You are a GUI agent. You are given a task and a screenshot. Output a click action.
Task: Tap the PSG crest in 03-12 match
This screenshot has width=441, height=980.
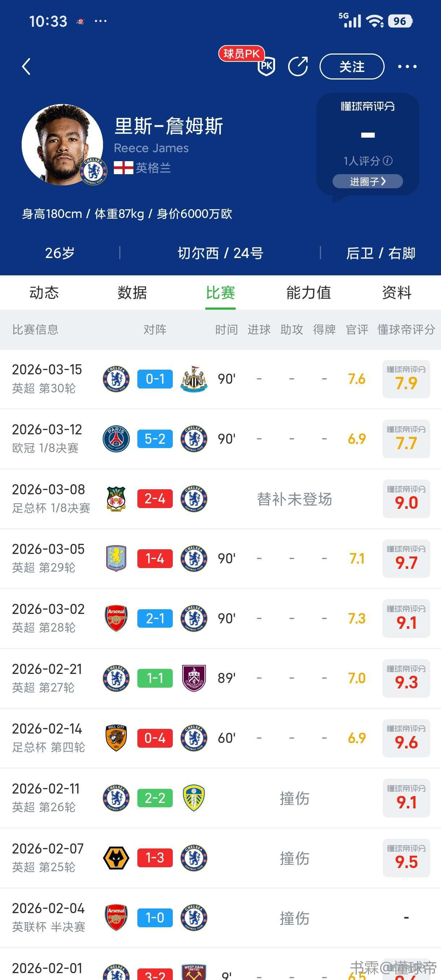[116, 439]
